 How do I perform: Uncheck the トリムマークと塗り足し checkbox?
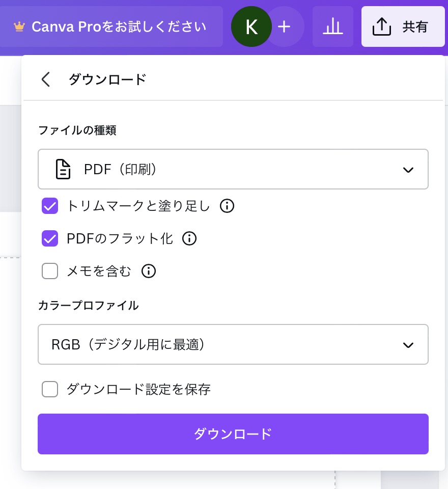coord(50,206)
